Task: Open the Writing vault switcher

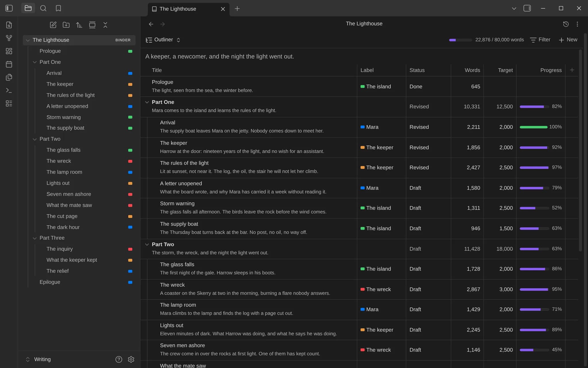Action: (x=38, y=359)
